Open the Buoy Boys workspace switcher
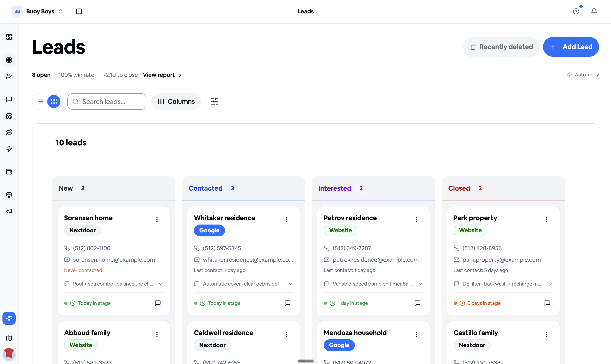This screenshot has height=364, width=611. pos(37,11)
